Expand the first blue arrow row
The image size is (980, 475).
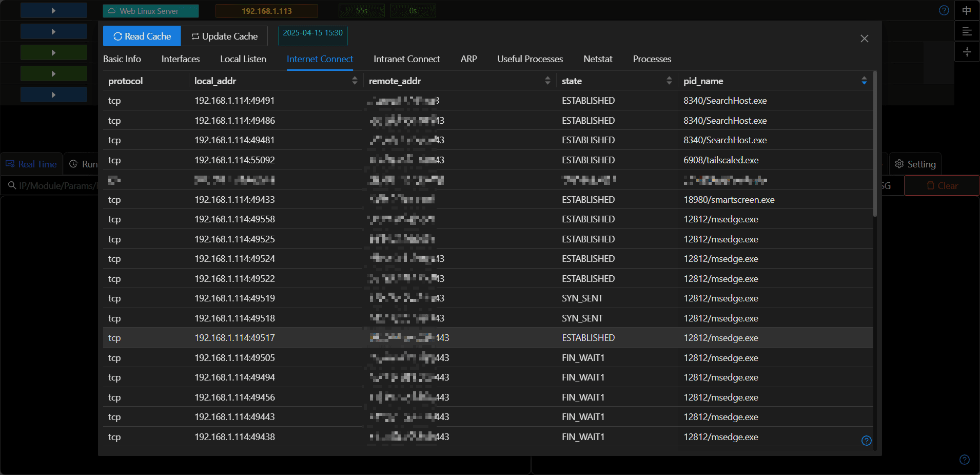tap(53, 10)
